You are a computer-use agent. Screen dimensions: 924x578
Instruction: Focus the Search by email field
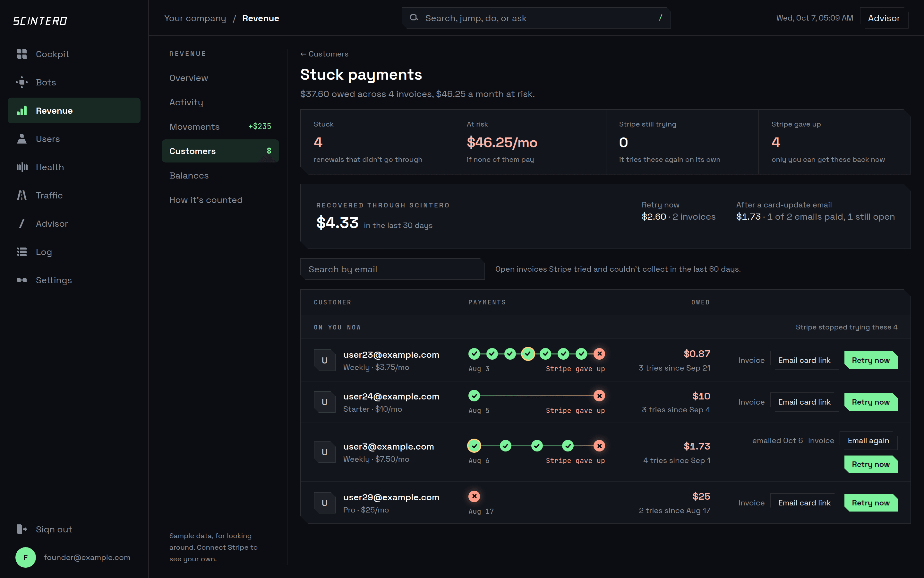coord(392,269)
